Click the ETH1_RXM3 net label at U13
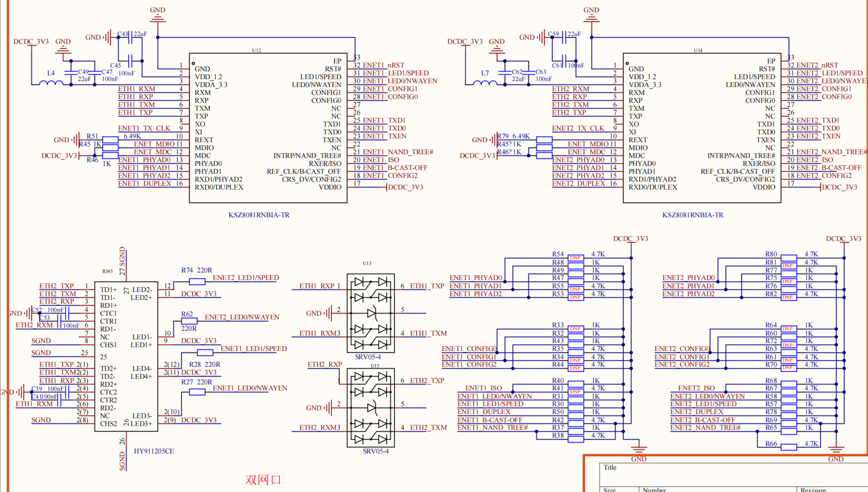The height and width of the screenshot is (492, 868). (320, 333)
